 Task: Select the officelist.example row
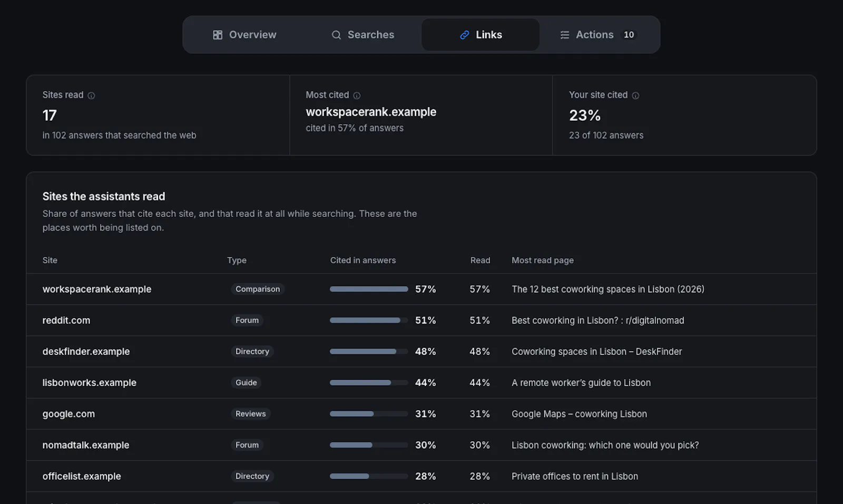click(x=421, y=476)
